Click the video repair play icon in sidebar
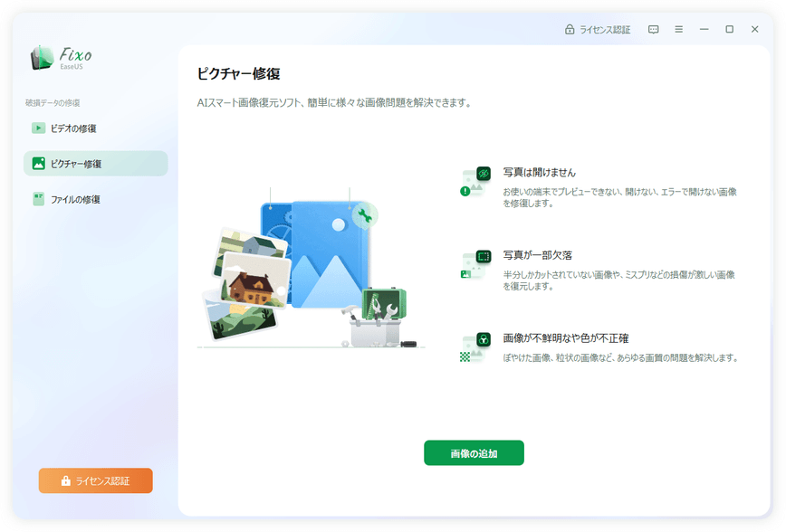This screenshot has width=786, height=532. (38, 128)
